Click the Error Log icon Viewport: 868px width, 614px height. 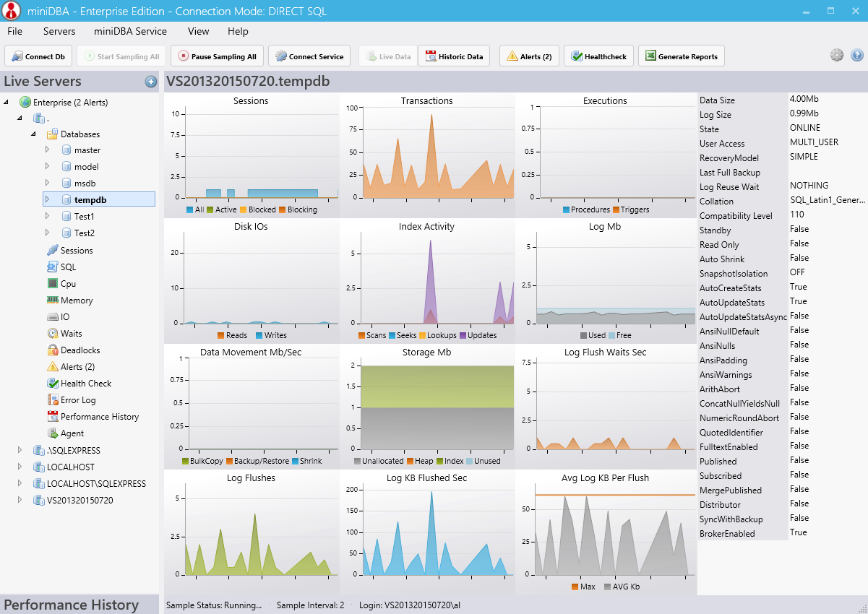coord(53,400)
